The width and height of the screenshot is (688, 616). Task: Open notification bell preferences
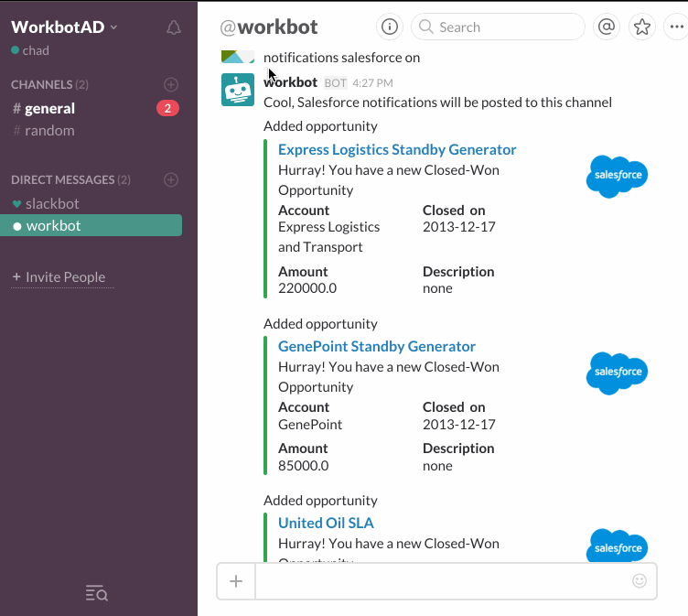tap(173, 27)
